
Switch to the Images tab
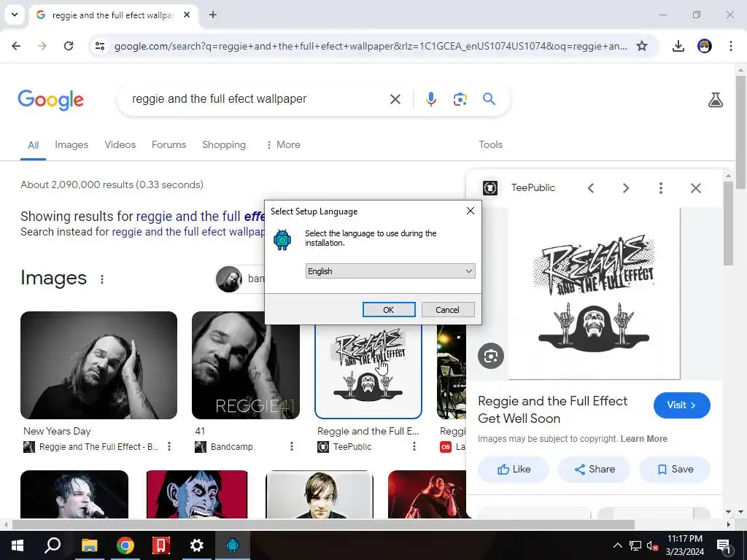click(71, 145)
